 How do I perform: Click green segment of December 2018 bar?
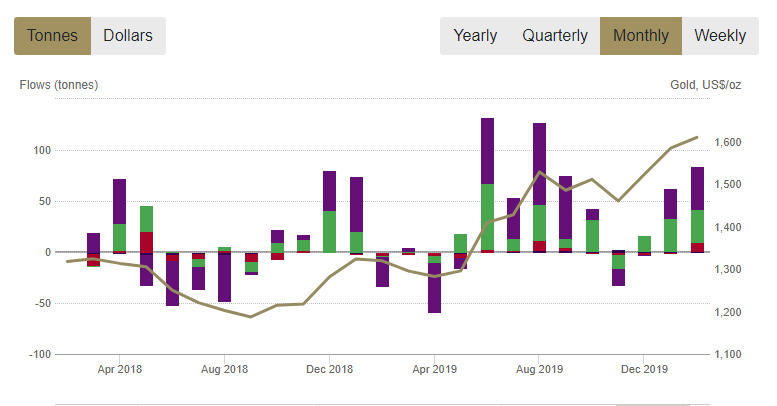coord(329,230)
